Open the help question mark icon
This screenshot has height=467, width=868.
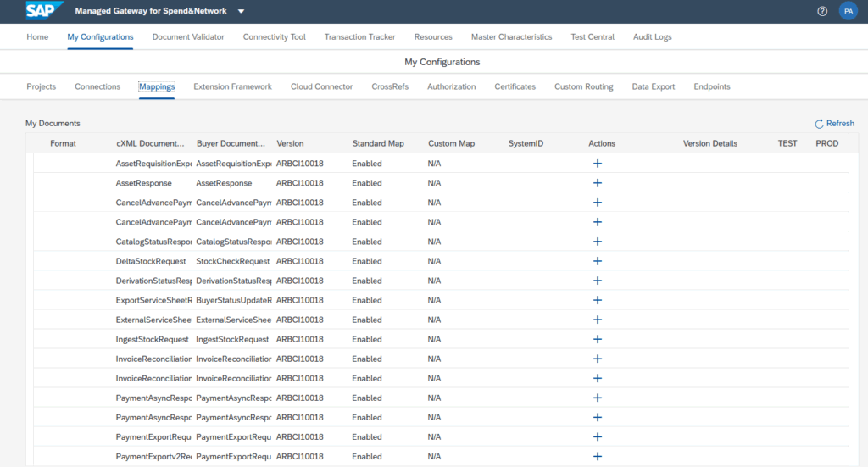(822, 12)
